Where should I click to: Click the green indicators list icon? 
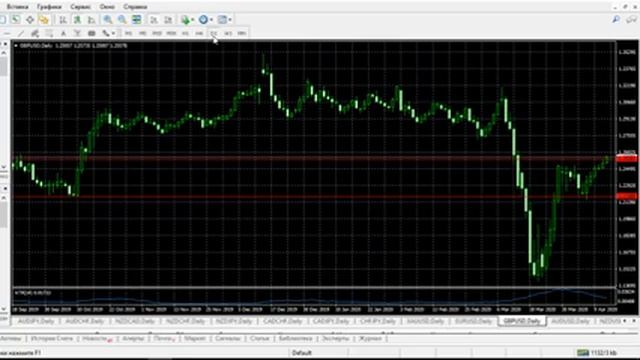click(186, 20)
